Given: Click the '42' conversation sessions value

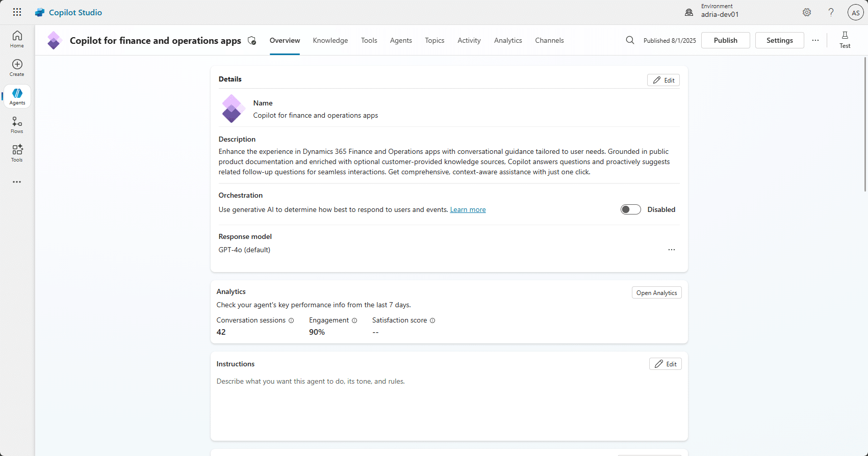Looking at the screenshot, I should pyautogui.click(x=221, y=332).
